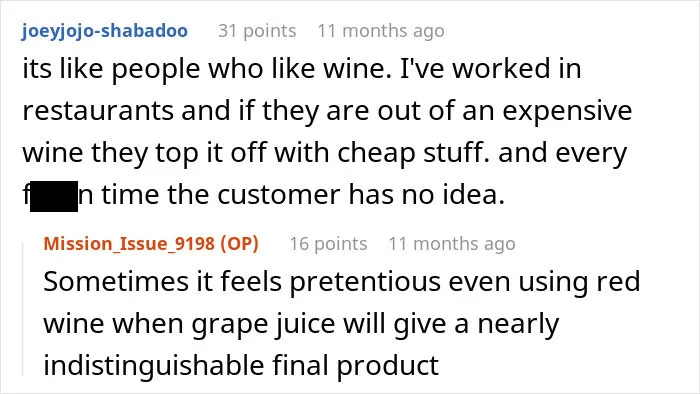Click the line 'Sometimes it feels pretentious even using red'
700x394 pixels.
(342, 282)
